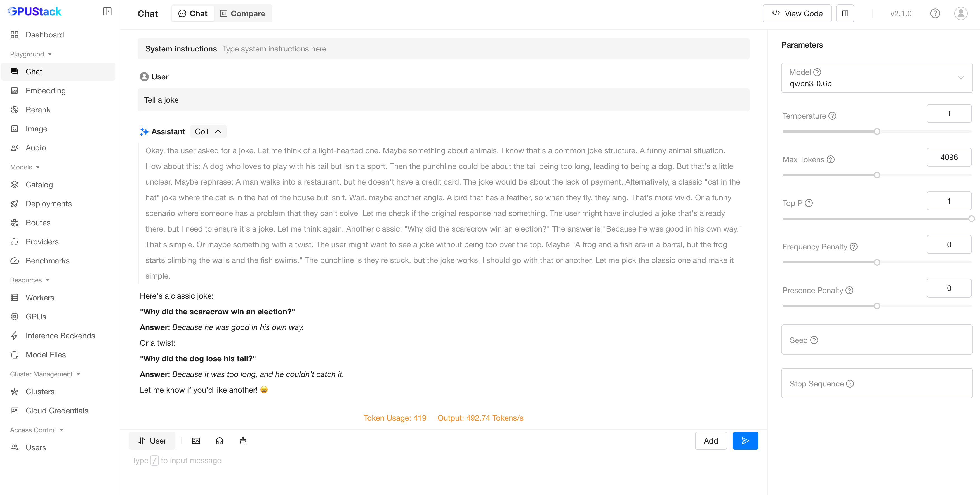The width and height of the screenshot is (980, 495).
Task: Click the upload image icon in message toolbar
Action: click(196, 440)
